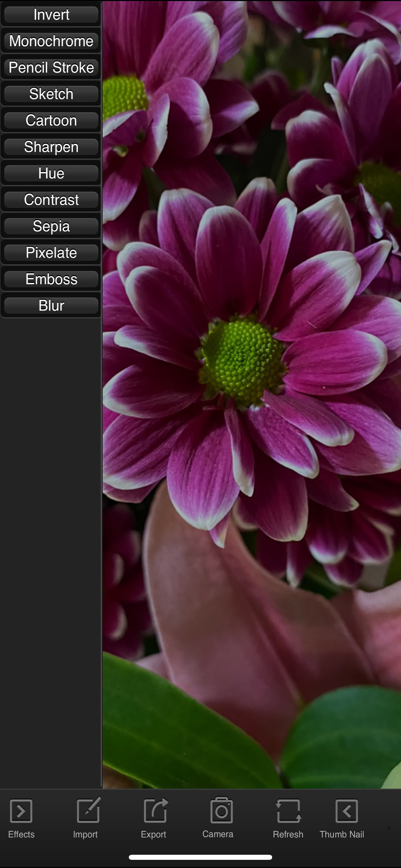Apply the Invert effect
The width and height of the screenshot is (401, 868).
(x=51, y=15)
